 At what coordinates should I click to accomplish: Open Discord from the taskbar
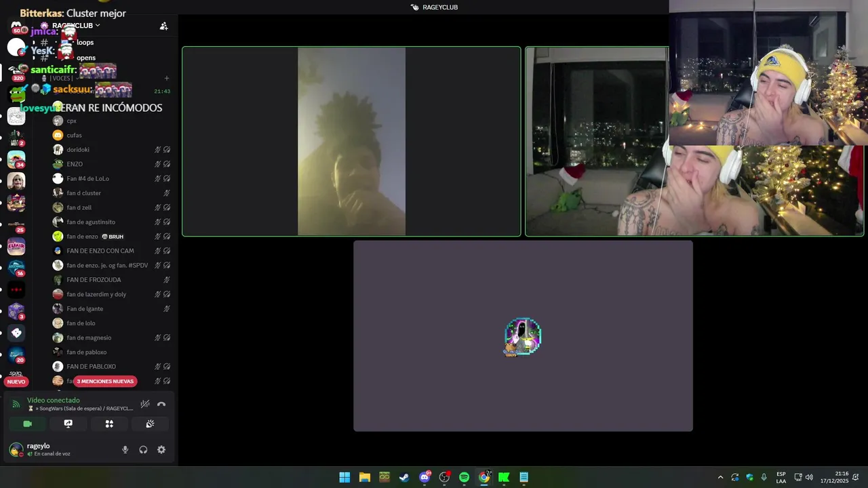tap(425, 477)
